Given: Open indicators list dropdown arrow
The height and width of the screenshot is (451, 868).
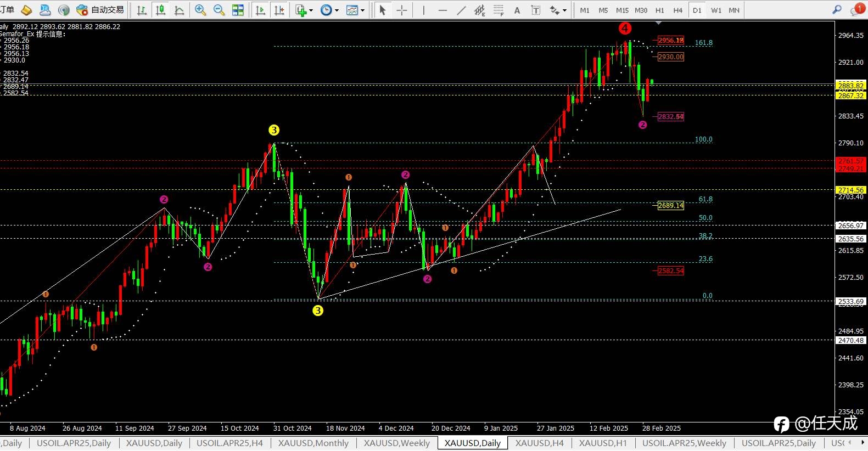Looking at the screenshot, I should tap(311, 10).
